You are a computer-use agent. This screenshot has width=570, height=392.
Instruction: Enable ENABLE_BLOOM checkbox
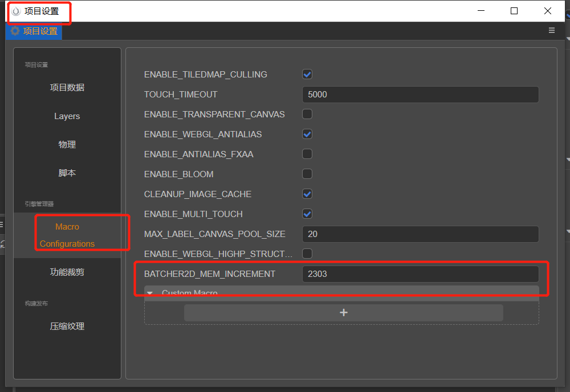(x=307, y=174)
